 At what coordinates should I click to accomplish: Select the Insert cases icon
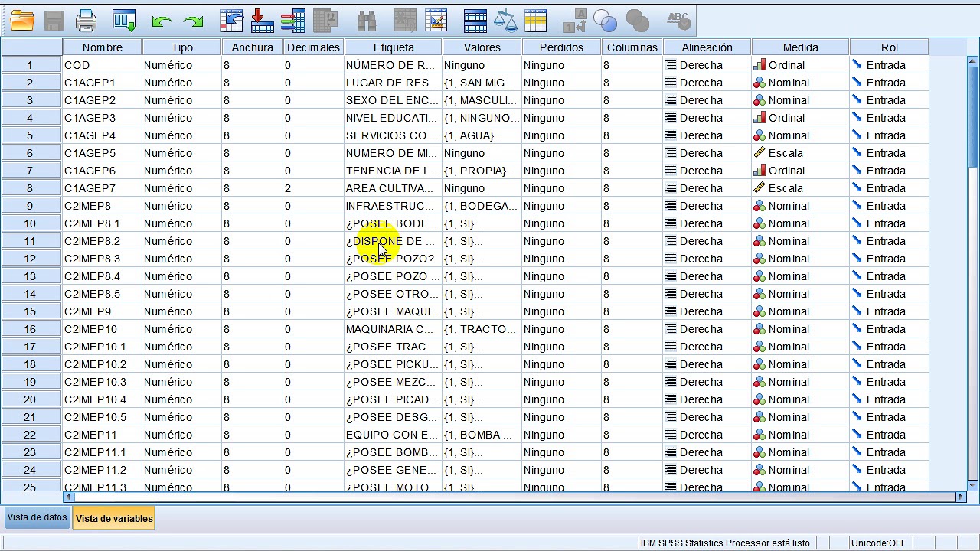405,21
